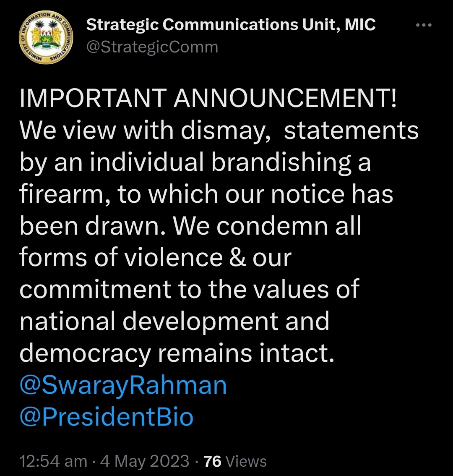The width and height of the screenshot is (453, 476).
Task: Click the @StrategicComm handle
Action: pyautogui.click(x=152, y=47)
